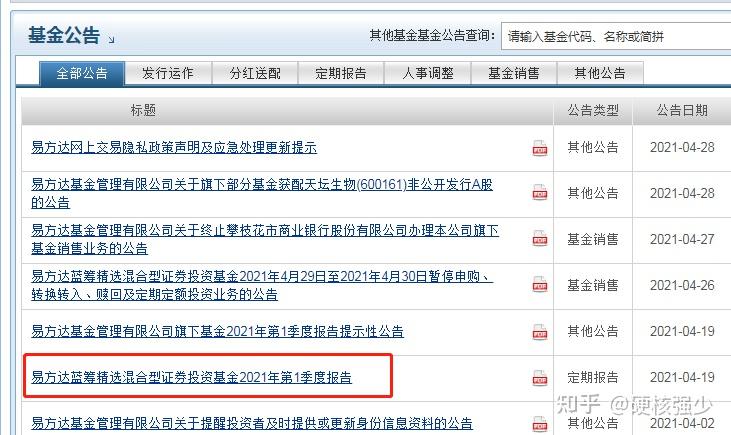The height and width of the screenshot is (435, 731).
Task: Open link 易方达蓝筹精选 2021年4月29日 暂停申购公告
Action: pos(262,285)
